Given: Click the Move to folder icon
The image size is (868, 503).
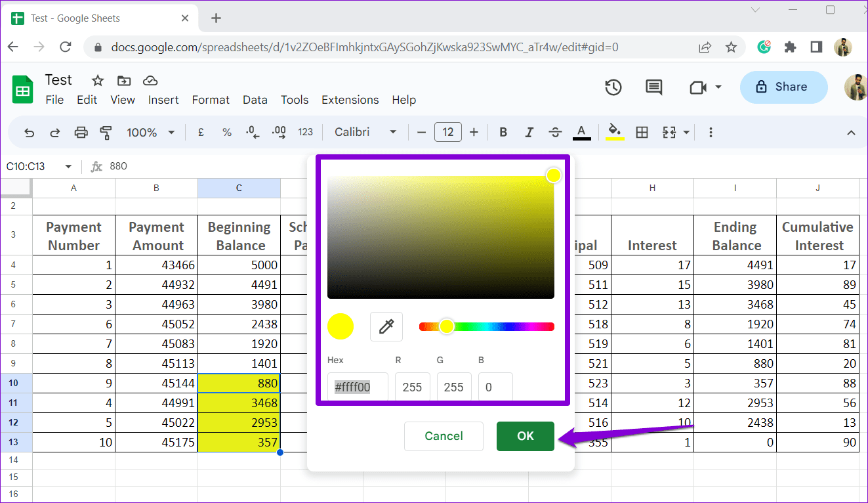Looking at the screenshot, I should [124, 81].
